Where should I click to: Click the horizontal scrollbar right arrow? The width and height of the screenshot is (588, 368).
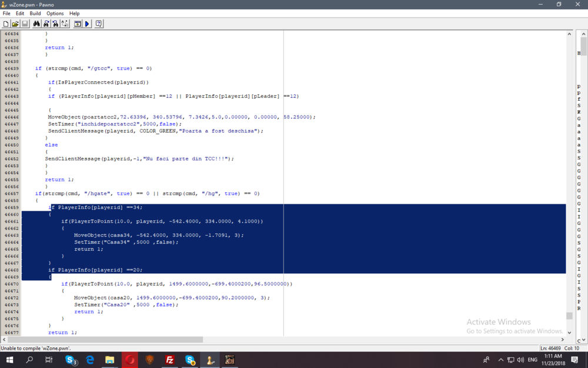563,340
